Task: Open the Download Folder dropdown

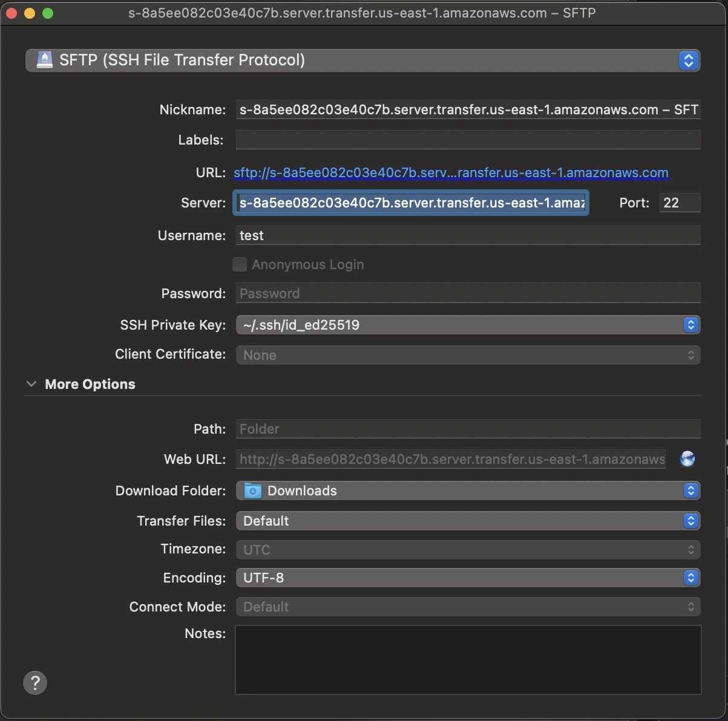Action: 690,491
